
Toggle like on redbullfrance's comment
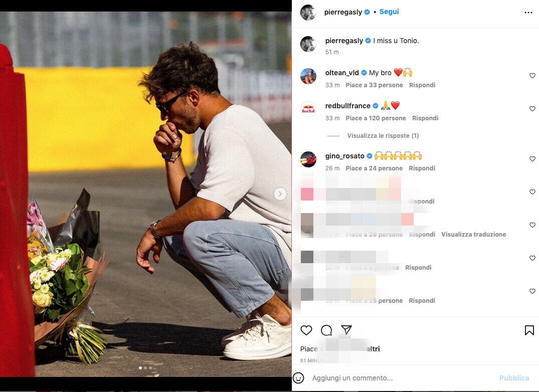click(x=532, y=109)
